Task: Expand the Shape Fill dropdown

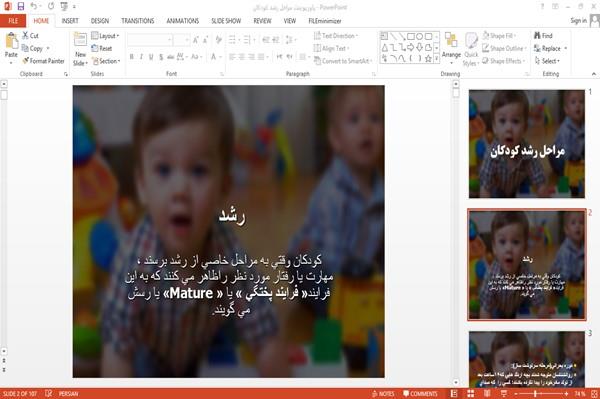Action: (499, 36)
